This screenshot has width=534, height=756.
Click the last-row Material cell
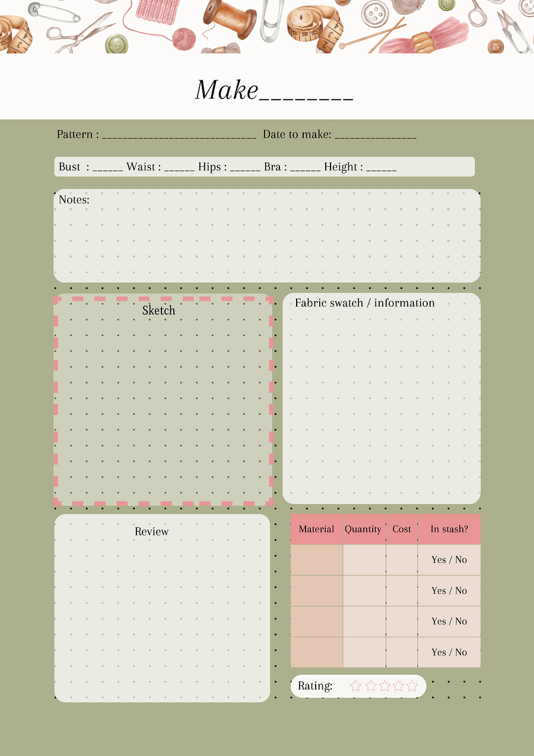[317, 652]
